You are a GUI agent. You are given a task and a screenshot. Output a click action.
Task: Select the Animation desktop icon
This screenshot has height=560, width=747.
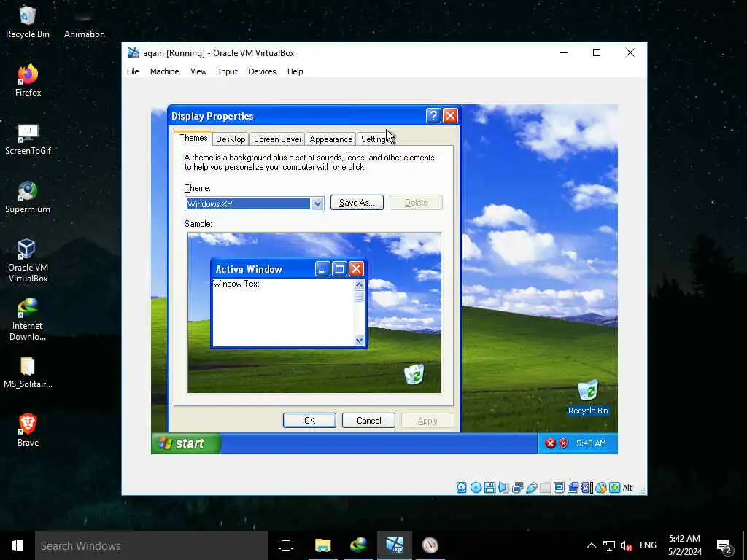85,23
